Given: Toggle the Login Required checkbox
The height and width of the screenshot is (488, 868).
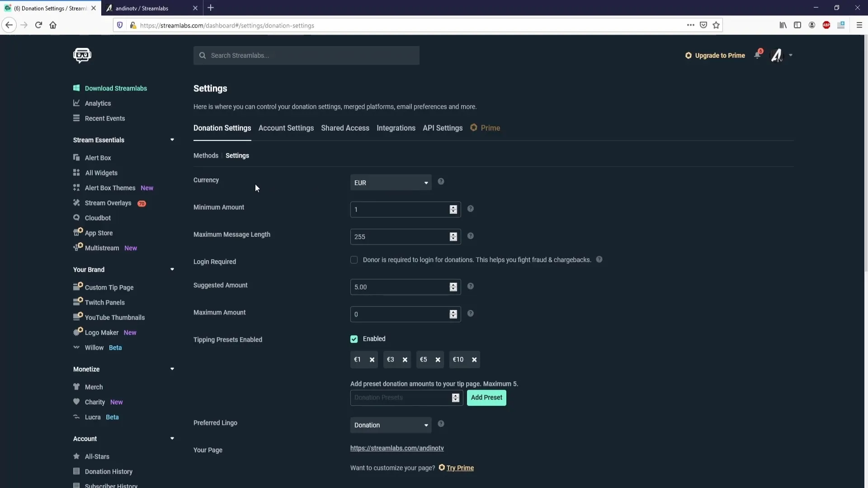Looking at the screenshot, I should (x=354, y=260).
